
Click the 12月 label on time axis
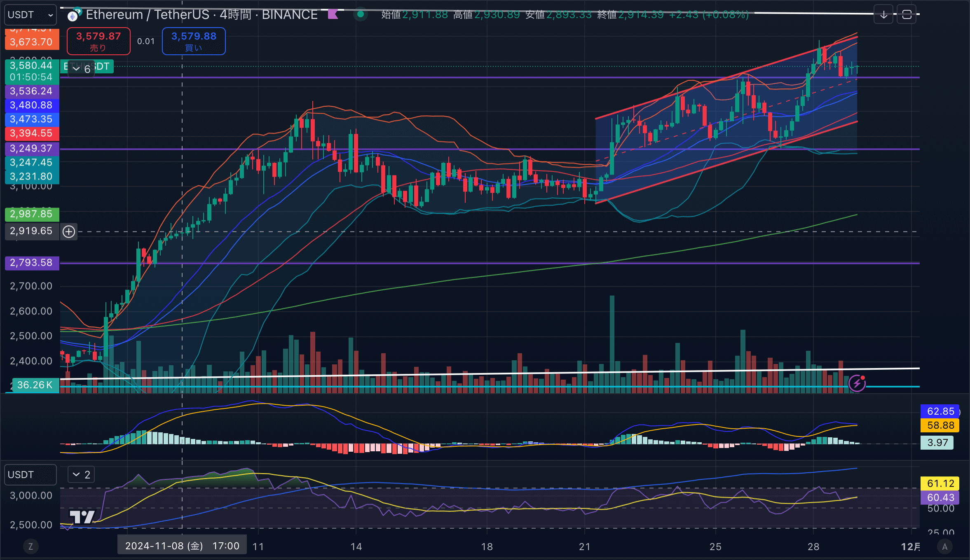click(x=910, y=547)
